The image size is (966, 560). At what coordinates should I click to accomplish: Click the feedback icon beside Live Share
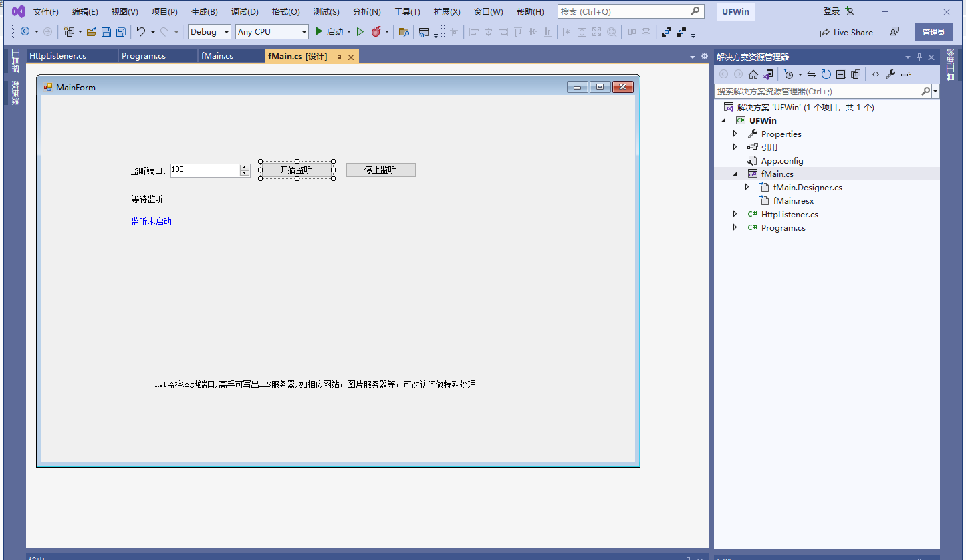pos(894,32)
